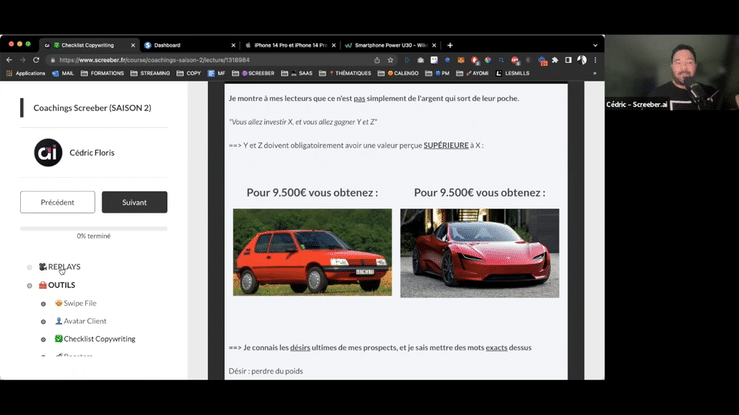Switch to the Dashboard tab

[x=189, y=45]
